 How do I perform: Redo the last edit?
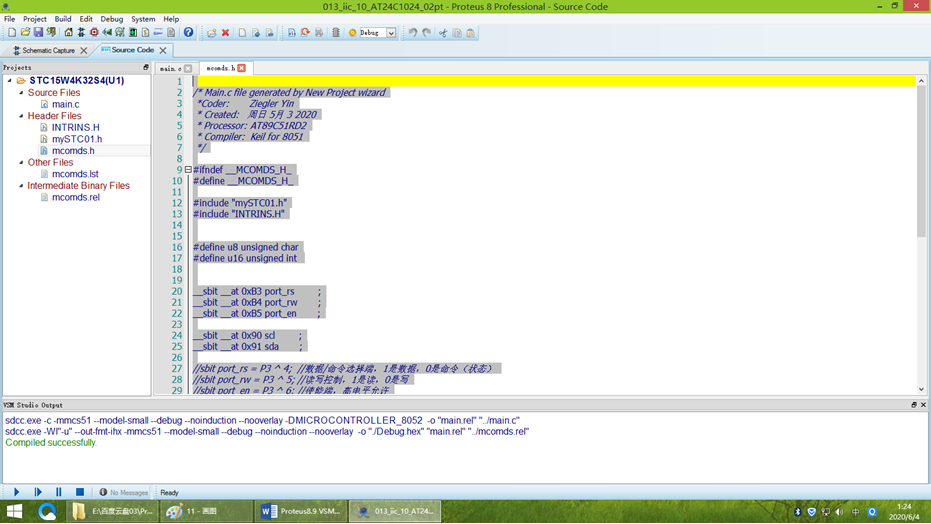[x=427, y=33]
